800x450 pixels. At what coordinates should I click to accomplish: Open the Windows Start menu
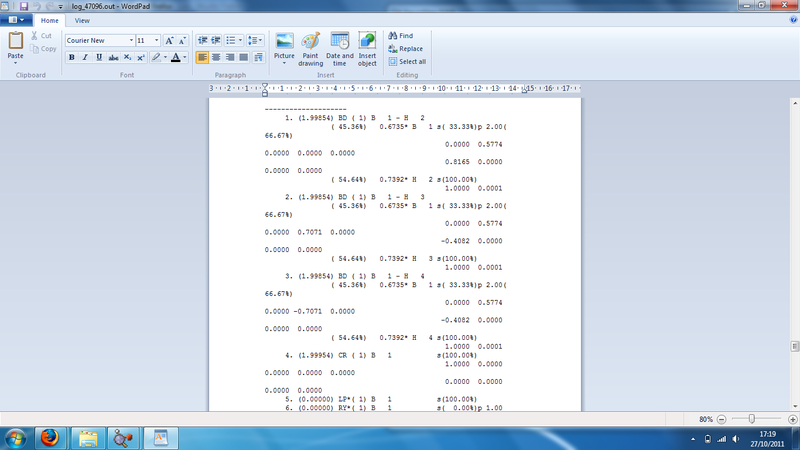point(16,438)
